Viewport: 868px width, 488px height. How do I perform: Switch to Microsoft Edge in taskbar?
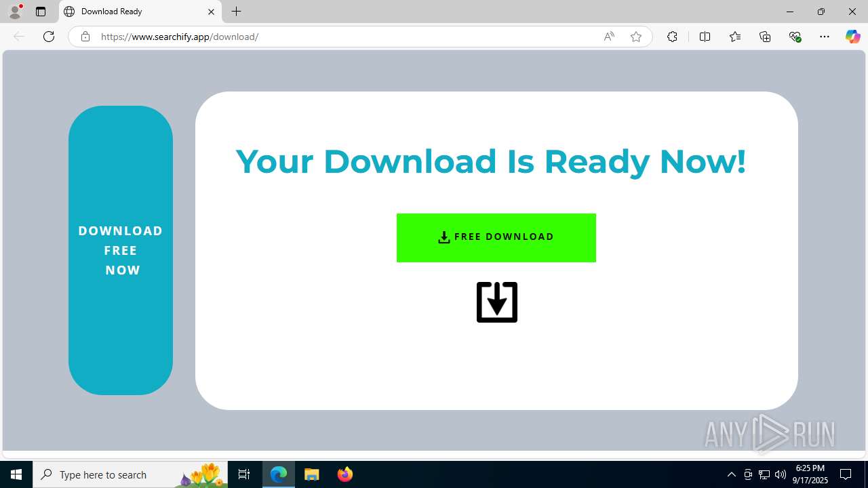click(279, 474)
